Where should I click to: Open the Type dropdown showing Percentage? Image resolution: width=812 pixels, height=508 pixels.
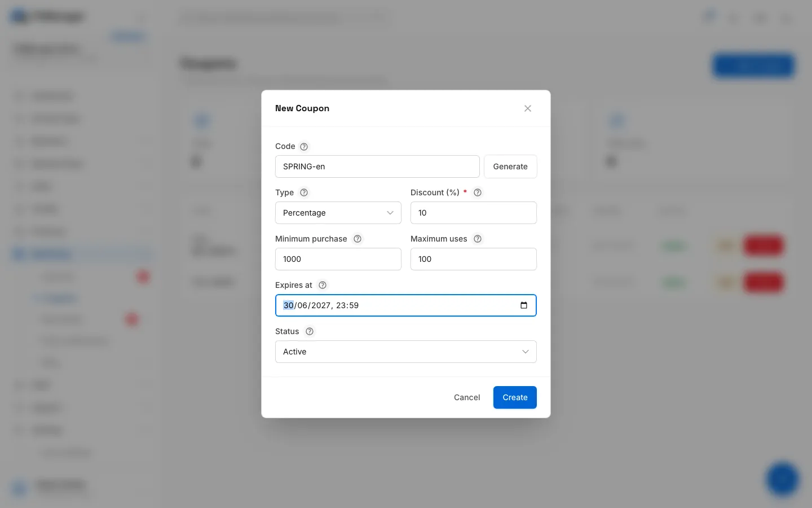[338, 213]
